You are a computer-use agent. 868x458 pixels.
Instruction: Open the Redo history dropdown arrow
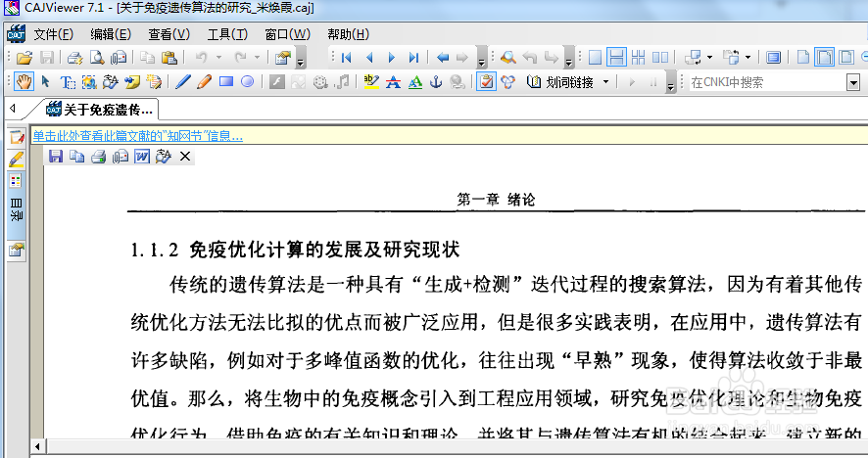[257, 58]
